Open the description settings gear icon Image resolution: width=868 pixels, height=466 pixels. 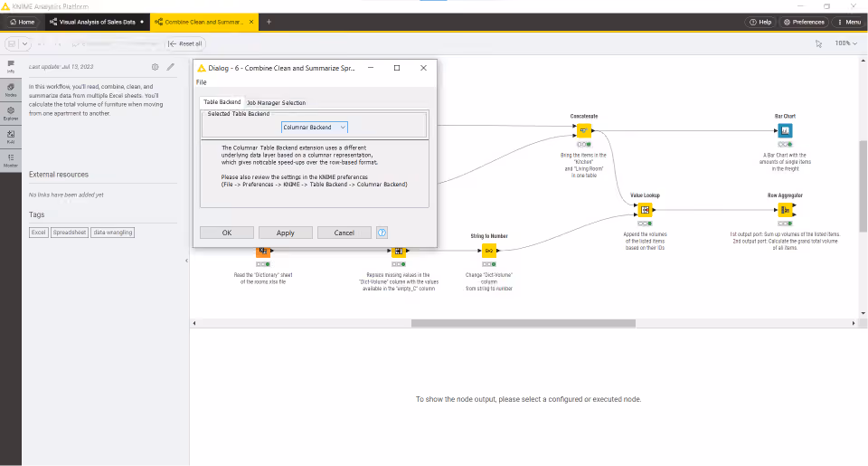(x=155, y=67)
